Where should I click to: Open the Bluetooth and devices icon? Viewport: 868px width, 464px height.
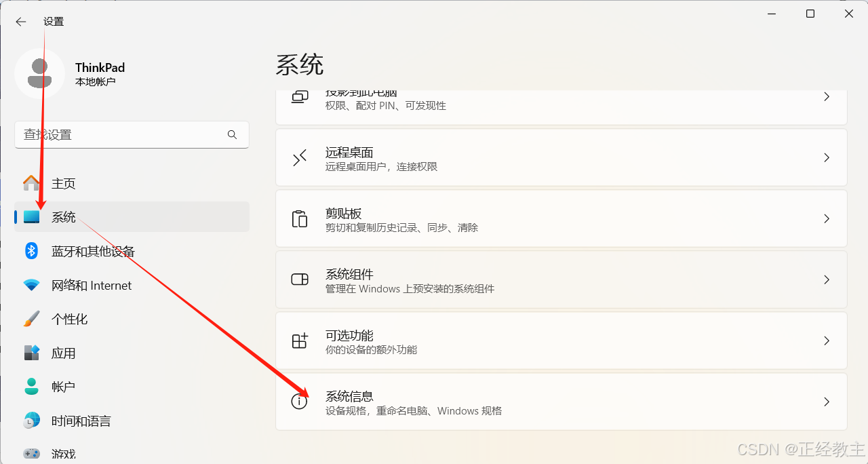pyautogui.click(x=31, y=251)
